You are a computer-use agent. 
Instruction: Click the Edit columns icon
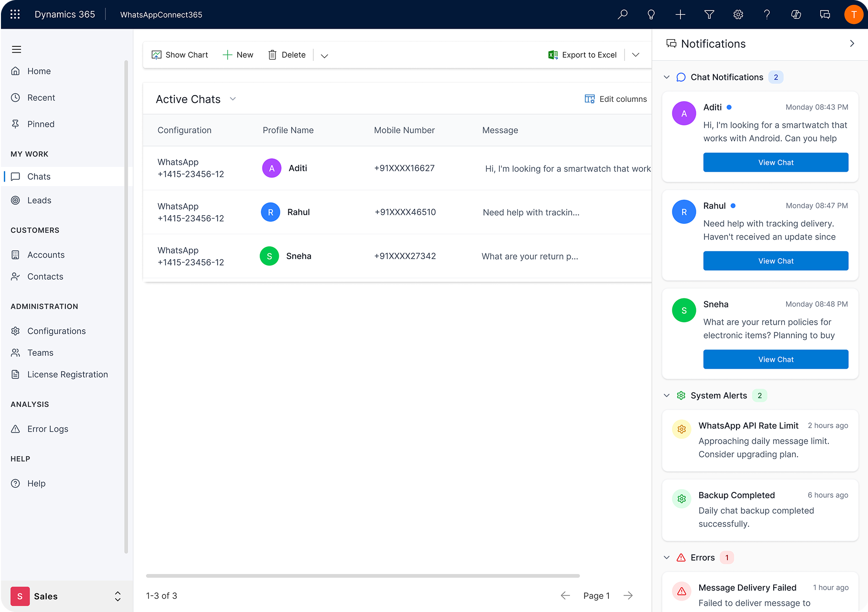pyautogui.click(x=590, y=99)
